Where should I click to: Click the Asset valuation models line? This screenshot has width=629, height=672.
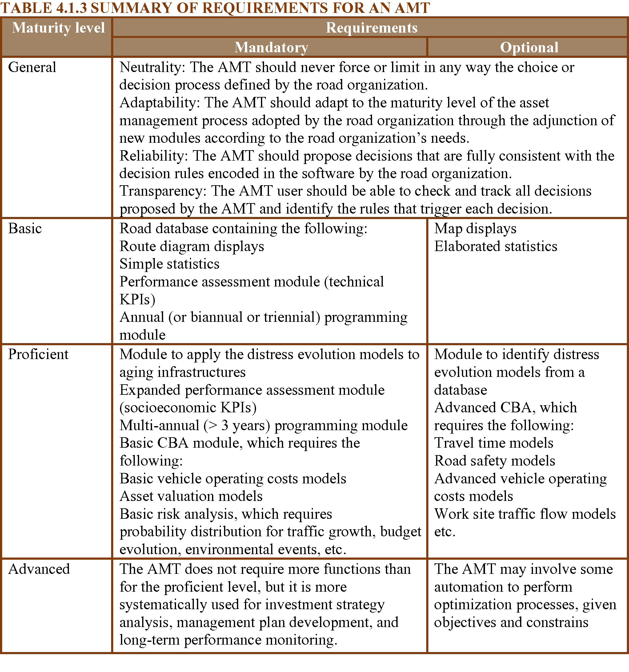pyautogui.click(x=191, y=496)
